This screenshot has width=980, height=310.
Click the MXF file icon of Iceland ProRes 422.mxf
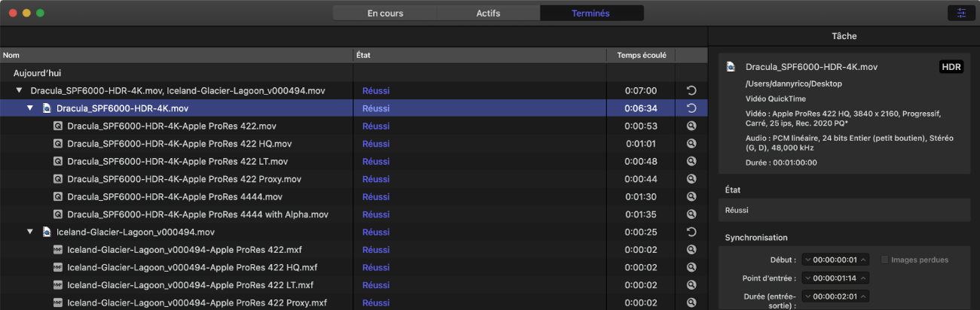pos(57,250)
